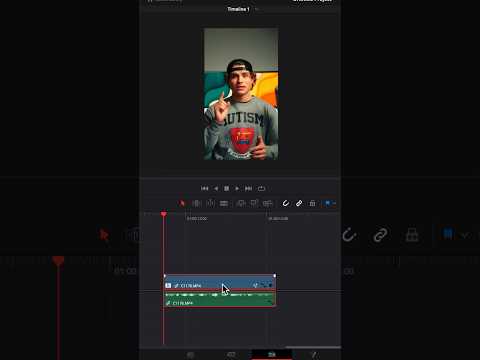The image size is (480, 360).
Task: Open the dropdown beside Timeline 1
Action: [257, 9]
